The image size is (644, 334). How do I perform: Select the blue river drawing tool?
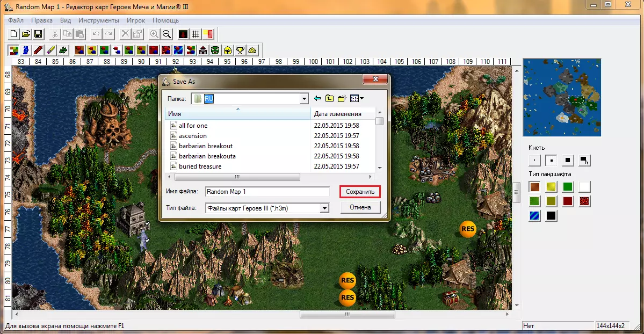click(26, 50)
